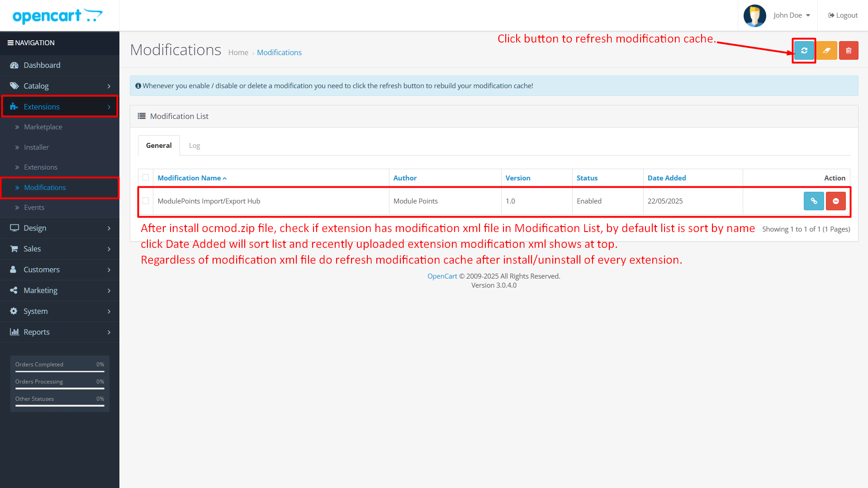Image resolution: width=868 pixels, height=488 pixels.
Task: Sort the list by Status column
Action: pyautogui.click(x=587, y=178)
